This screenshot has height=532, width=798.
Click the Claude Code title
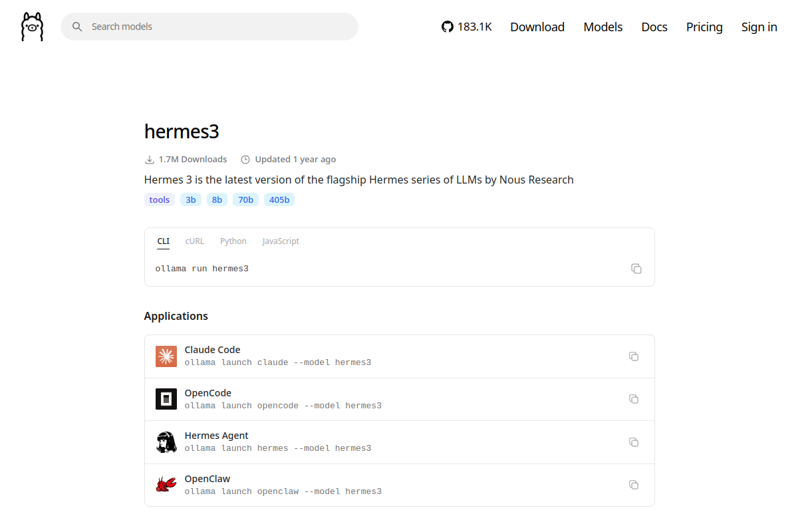click(213, 350)
